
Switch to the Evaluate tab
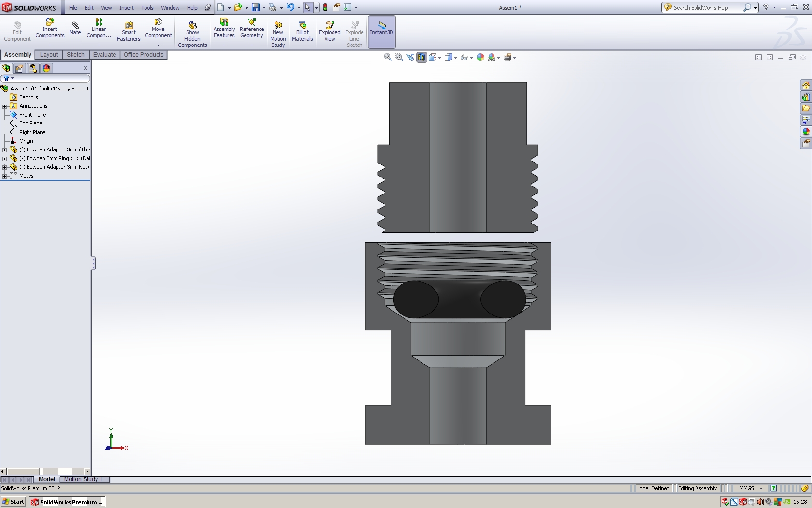coord(104,55)
